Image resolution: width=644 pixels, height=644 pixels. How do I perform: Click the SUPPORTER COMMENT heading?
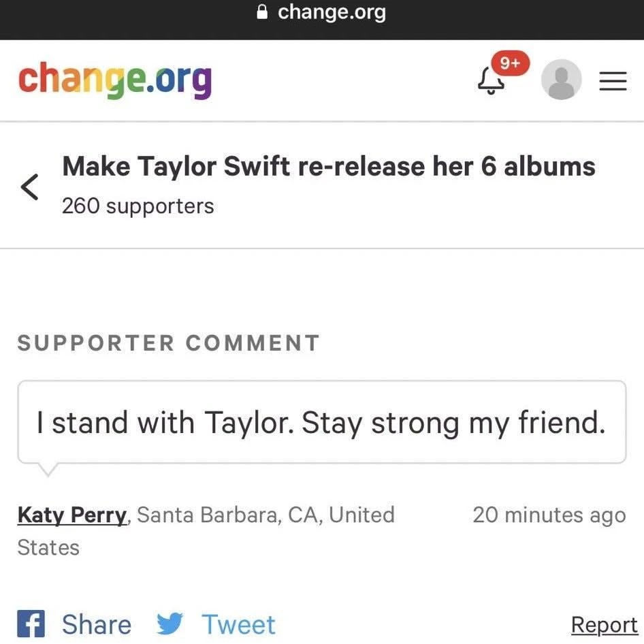168,343
